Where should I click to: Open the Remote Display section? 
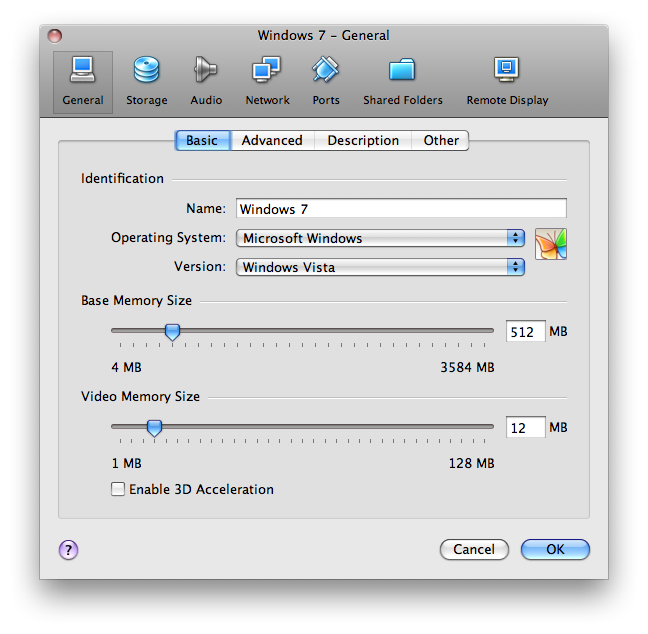507,82
